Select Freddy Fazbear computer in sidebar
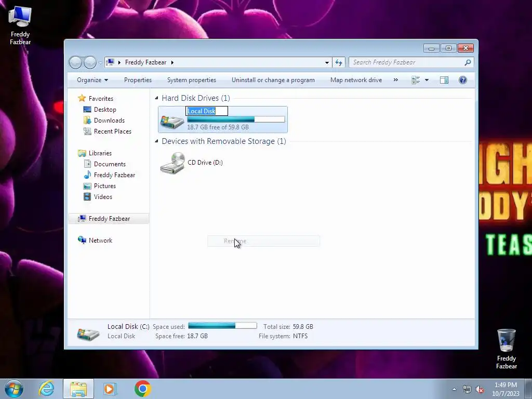This screenshot has height=399, width=532. [x=109, y=219]
